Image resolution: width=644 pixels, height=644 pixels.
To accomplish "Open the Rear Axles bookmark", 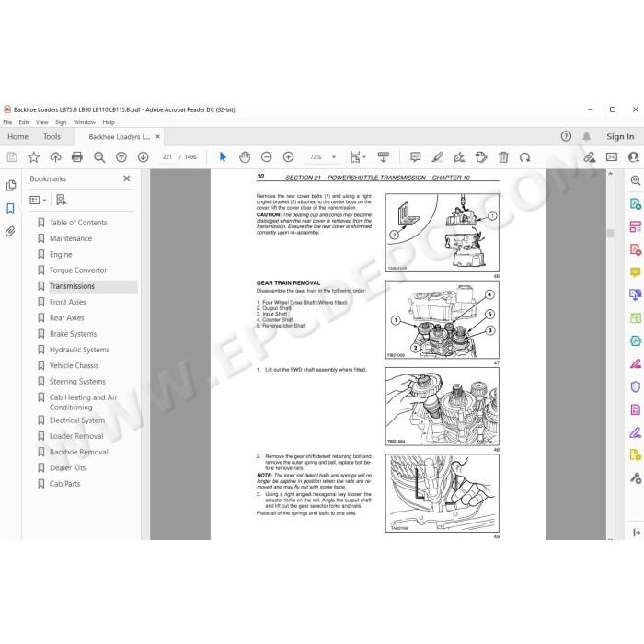I will tap(66, 318).
